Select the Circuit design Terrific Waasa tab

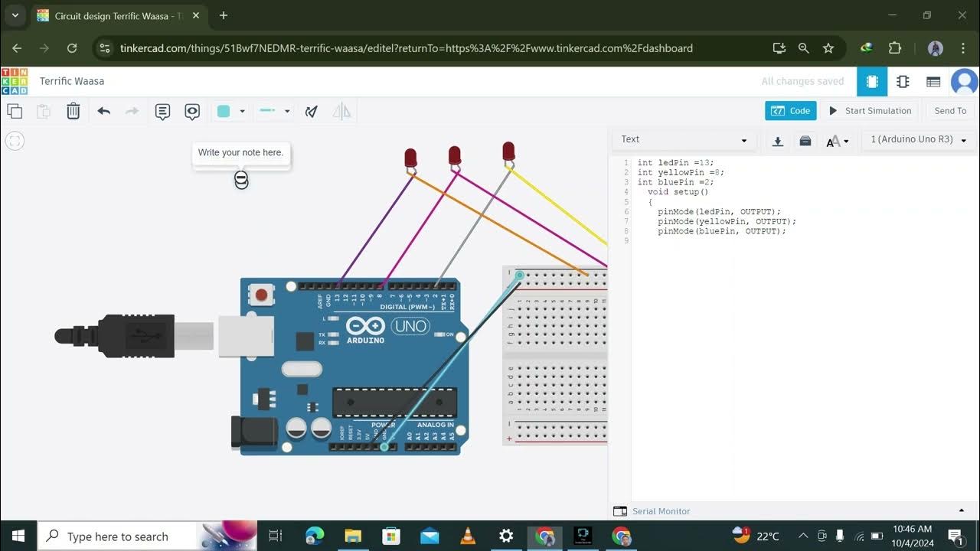click(x=119, y=16)
